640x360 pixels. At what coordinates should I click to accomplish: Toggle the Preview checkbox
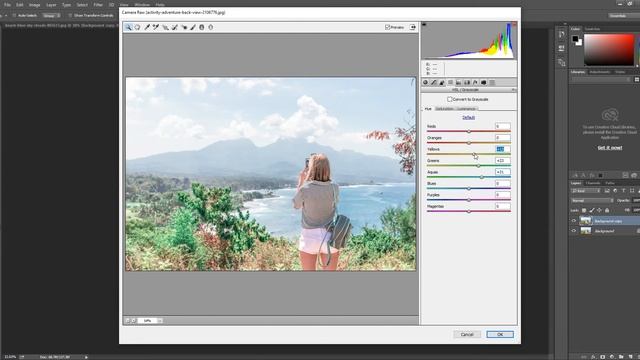(387, 27)
